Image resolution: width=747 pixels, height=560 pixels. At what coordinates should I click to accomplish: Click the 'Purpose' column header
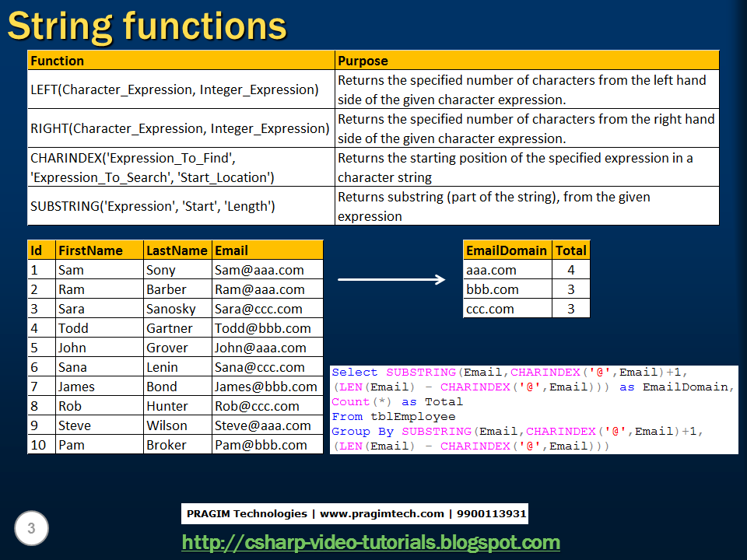click(x=527, y=61)
